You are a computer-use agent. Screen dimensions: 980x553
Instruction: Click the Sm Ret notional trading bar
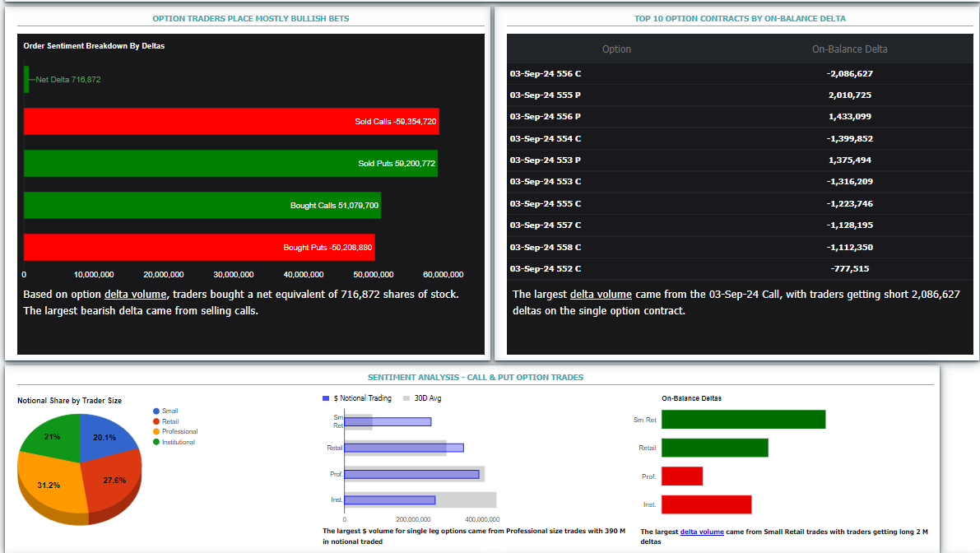click(x=388, y=422)
